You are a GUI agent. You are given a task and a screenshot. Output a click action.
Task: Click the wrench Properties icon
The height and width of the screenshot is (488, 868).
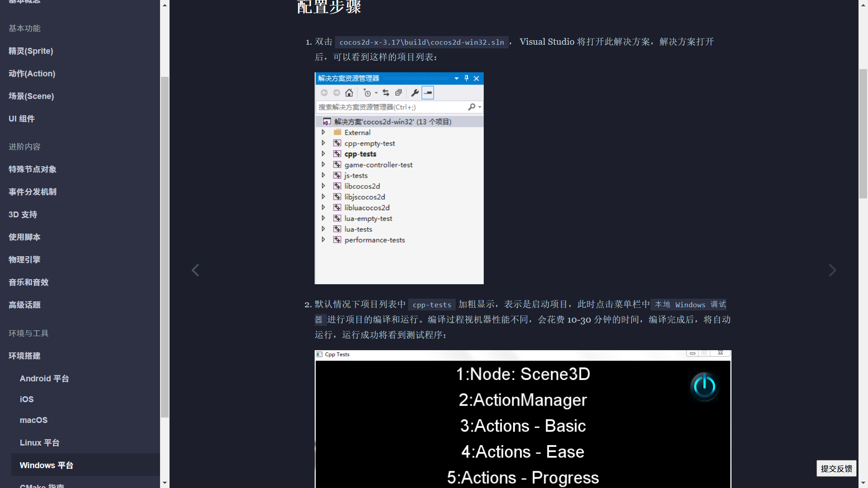(415, 93)
